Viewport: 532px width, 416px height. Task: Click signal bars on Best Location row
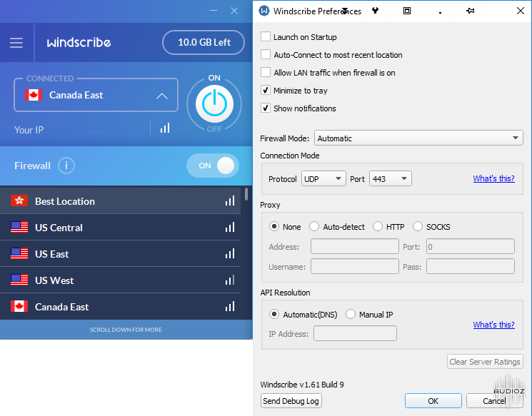tap(230, 201)
